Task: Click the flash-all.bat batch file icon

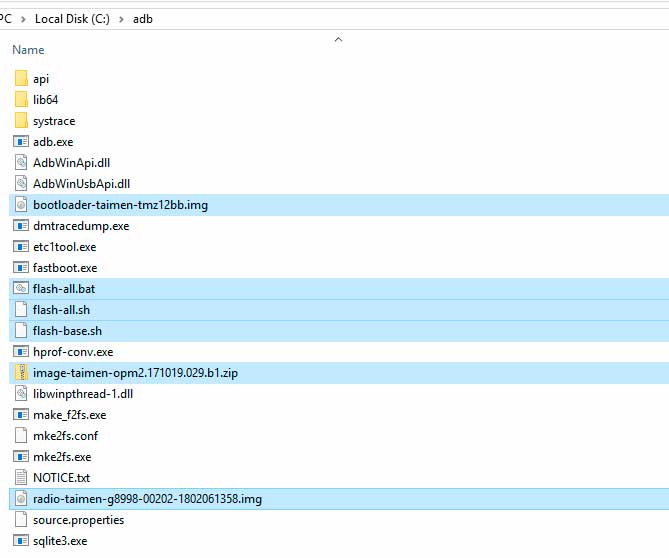Action: tap(21, 288)
